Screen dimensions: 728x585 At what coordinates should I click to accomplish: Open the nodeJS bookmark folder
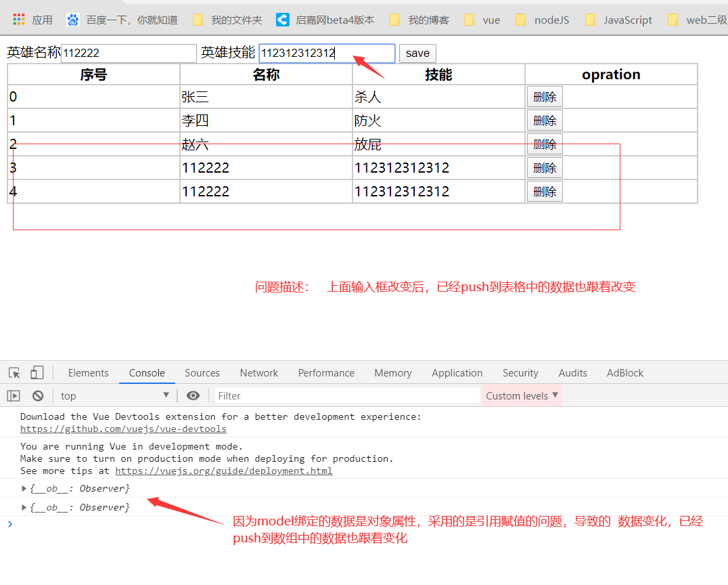(543, 20)
